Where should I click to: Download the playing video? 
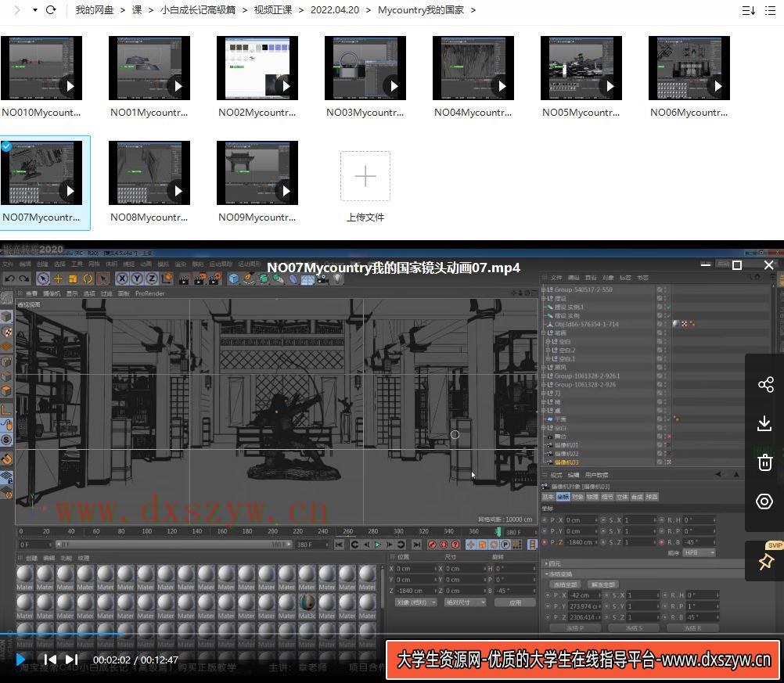click(764, 423)
